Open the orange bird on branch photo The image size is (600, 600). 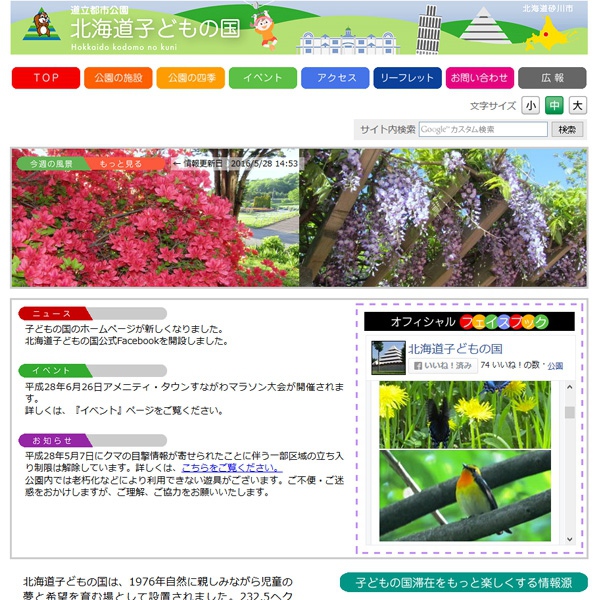[465, 496]
